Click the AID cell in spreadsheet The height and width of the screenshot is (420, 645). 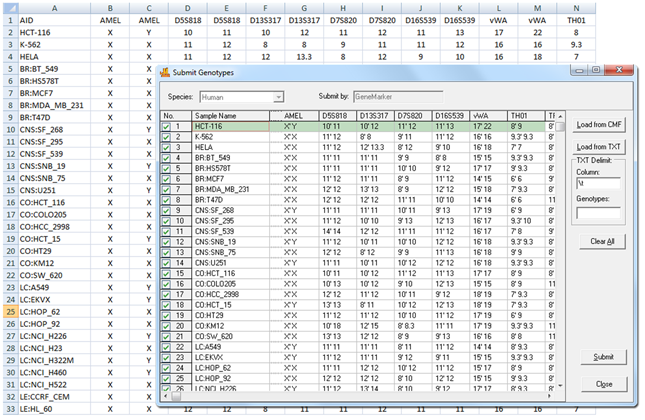(54, 20)
